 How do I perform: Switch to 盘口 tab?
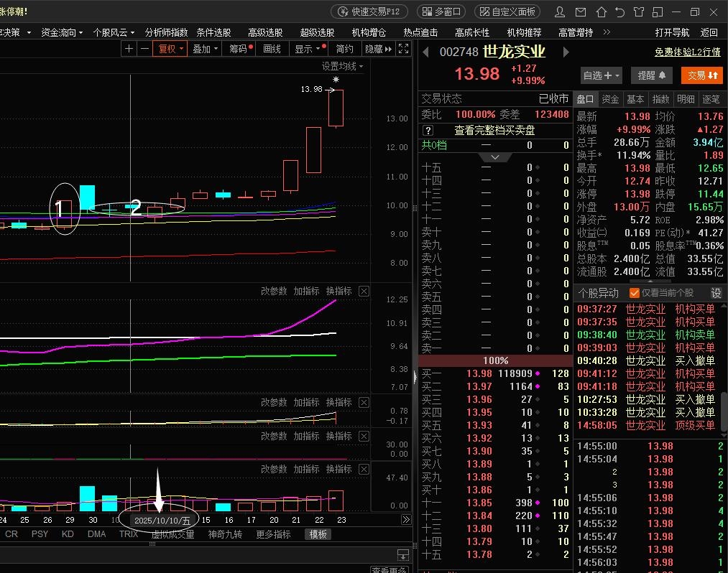click(x=585, y=99)
